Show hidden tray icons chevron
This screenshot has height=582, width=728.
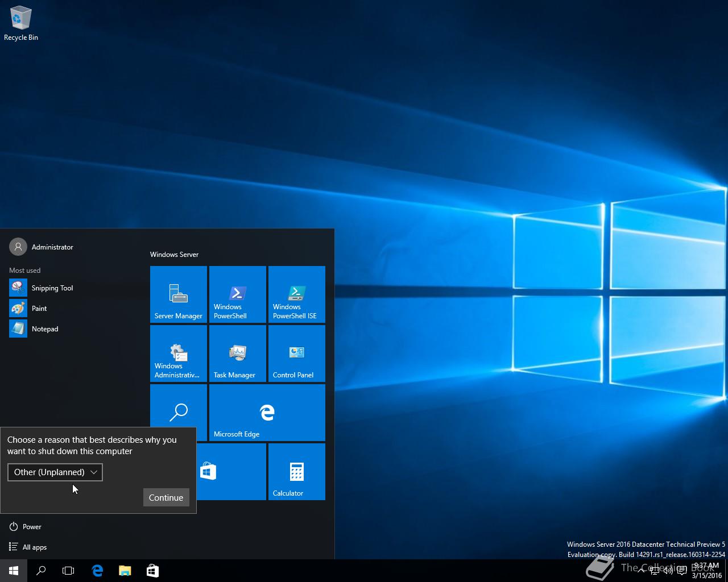click(x=641, y=571)
